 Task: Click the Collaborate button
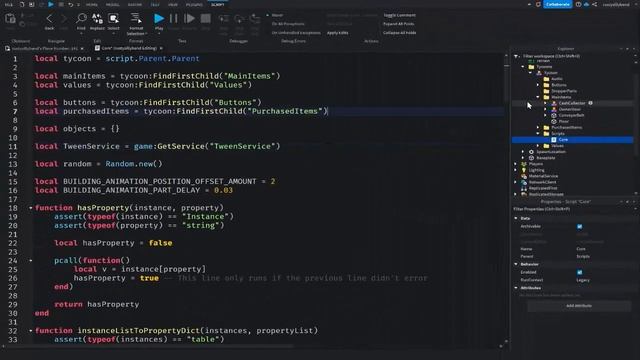[x=558, y=4]
